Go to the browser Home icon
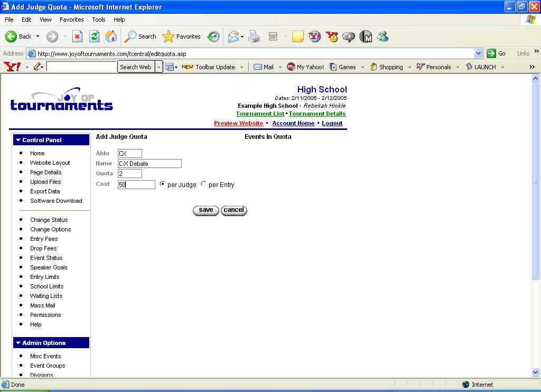541x392 pixels. pos(111,36)
